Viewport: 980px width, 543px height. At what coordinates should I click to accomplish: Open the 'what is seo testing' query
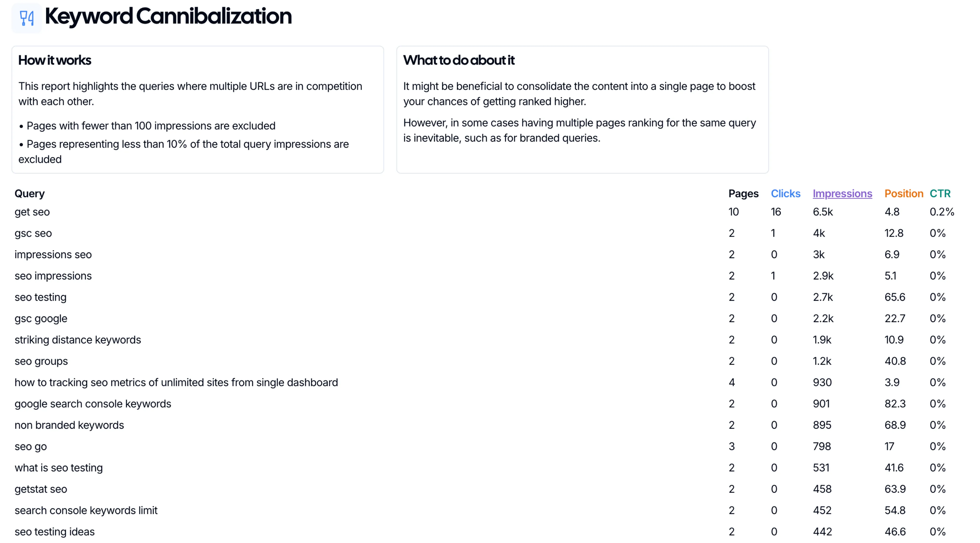(x=59, y=468)
